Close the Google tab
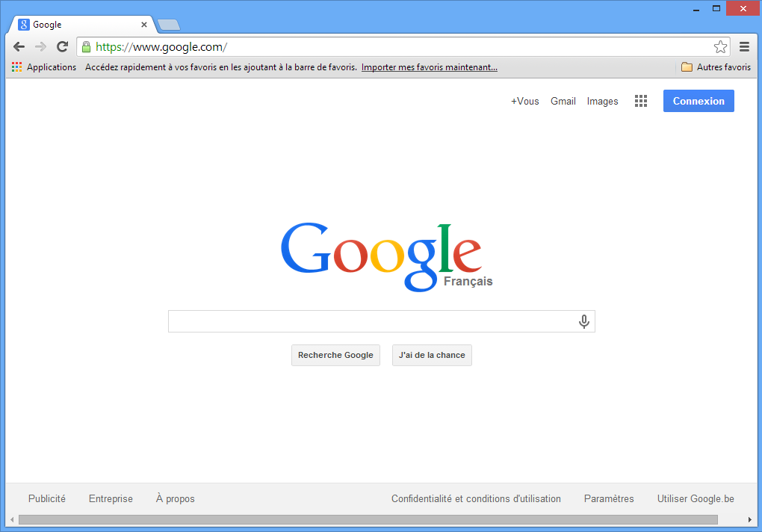The image size is (762, 532). click(144, 25)
